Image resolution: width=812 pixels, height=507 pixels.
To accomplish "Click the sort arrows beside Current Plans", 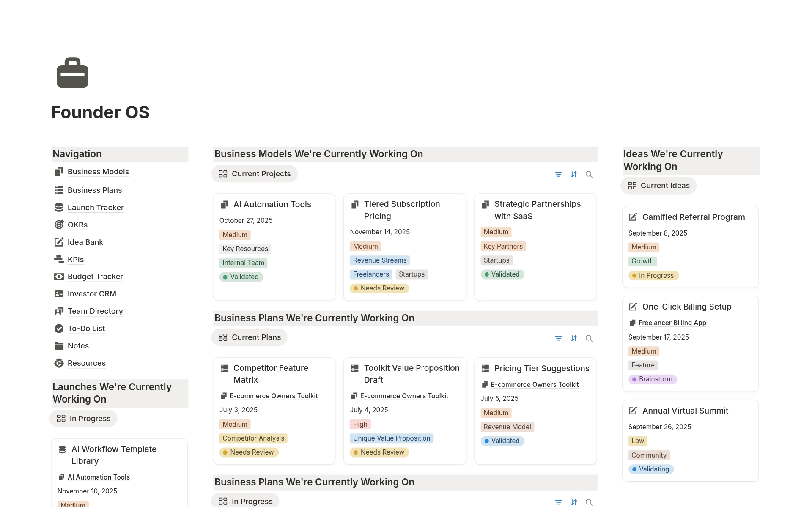I will 573,338.
